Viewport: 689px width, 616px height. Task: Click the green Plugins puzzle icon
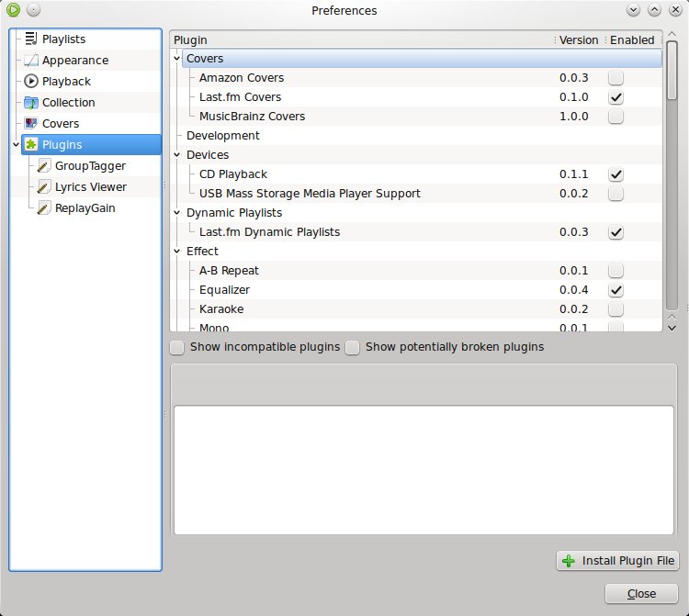pos(31,145)
